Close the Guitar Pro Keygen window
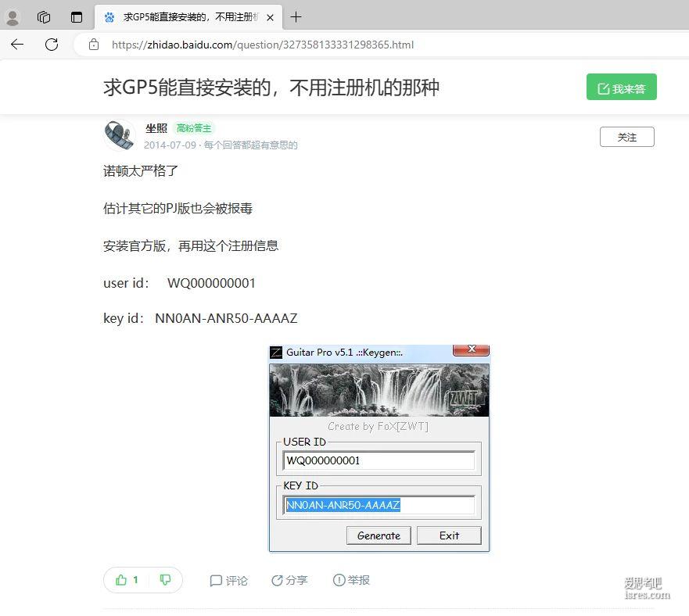Viewport: 689px width, 616px height. click(x=472, y=349)
